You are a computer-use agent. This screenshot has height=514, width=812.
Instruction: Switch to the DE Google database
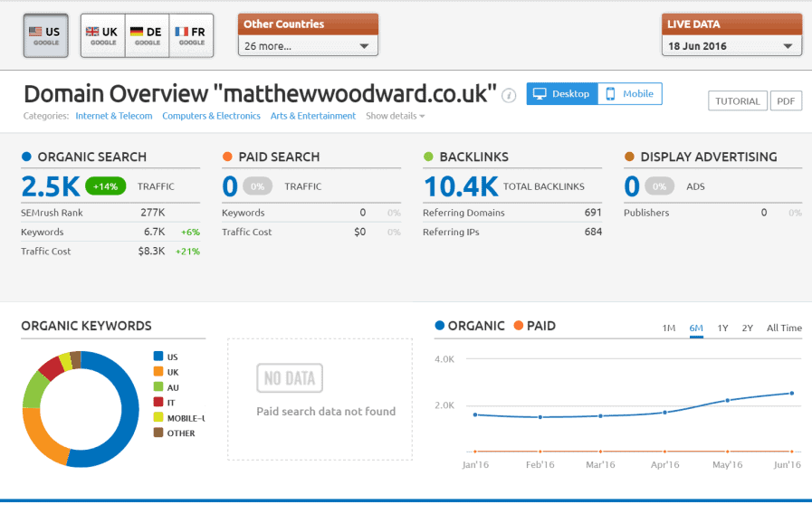point(147,35)
